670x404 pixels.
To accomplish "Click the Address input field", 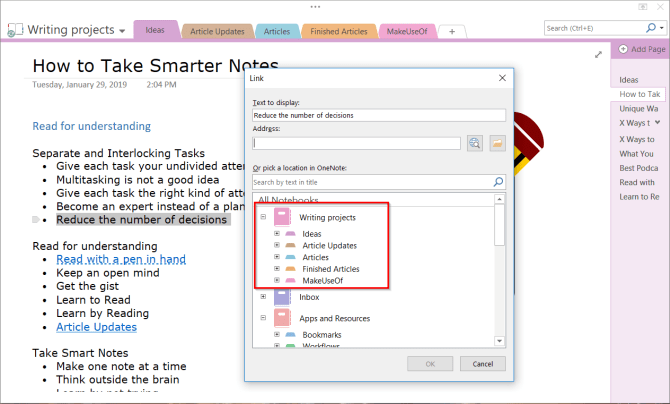I will [x=357, y=143].
